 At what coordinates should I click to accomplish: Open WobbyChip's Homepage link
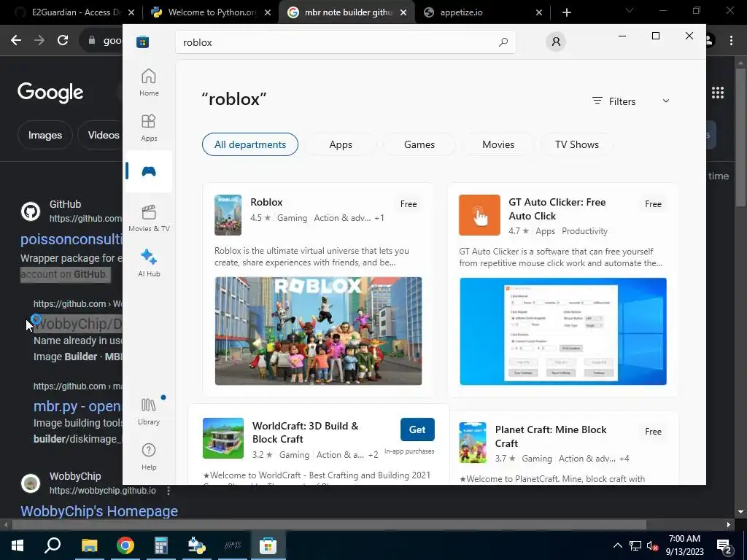99,511
